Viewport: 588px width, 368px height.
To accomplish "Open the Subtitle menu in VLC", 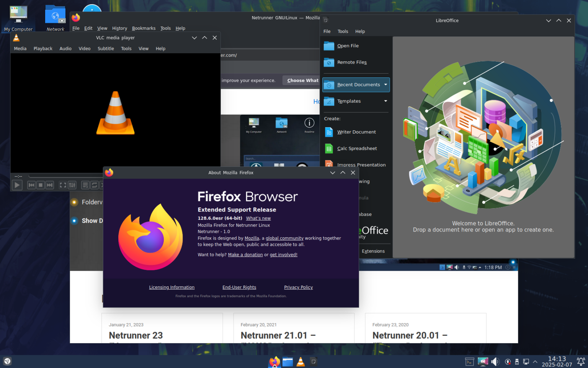I will [106, 48].
